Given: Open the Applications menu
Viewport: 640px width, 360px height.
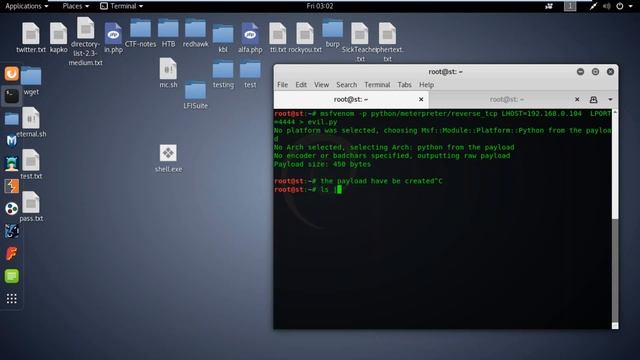Looking at the screenshot, I should [x=27, y=6].
